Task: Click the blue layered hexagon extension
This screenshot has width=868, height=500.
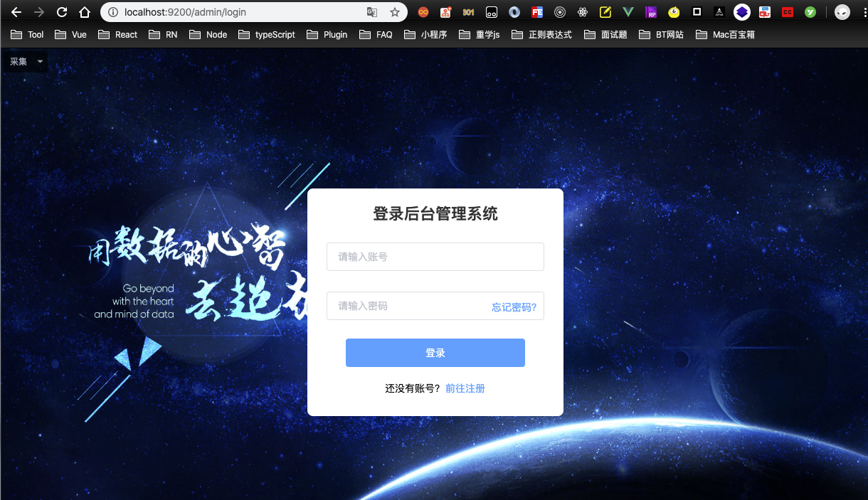Action: 742,12
